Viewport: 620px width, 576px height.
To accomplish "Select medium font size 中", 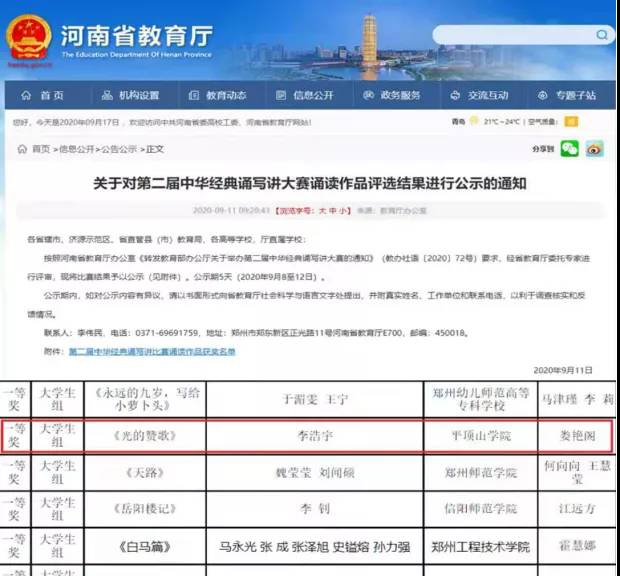I will pyautogui.click(x=333, y=211).
